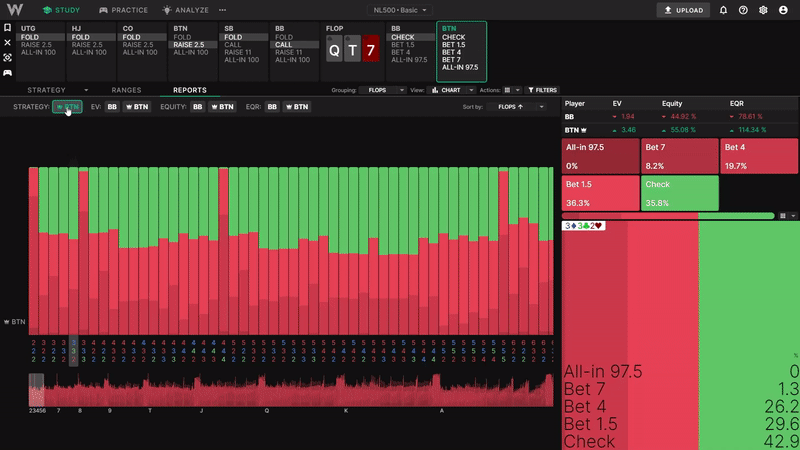Click the X icon in left sidebar
The height and width of the screenshot is (450, 800).
(x=7, y=42)
